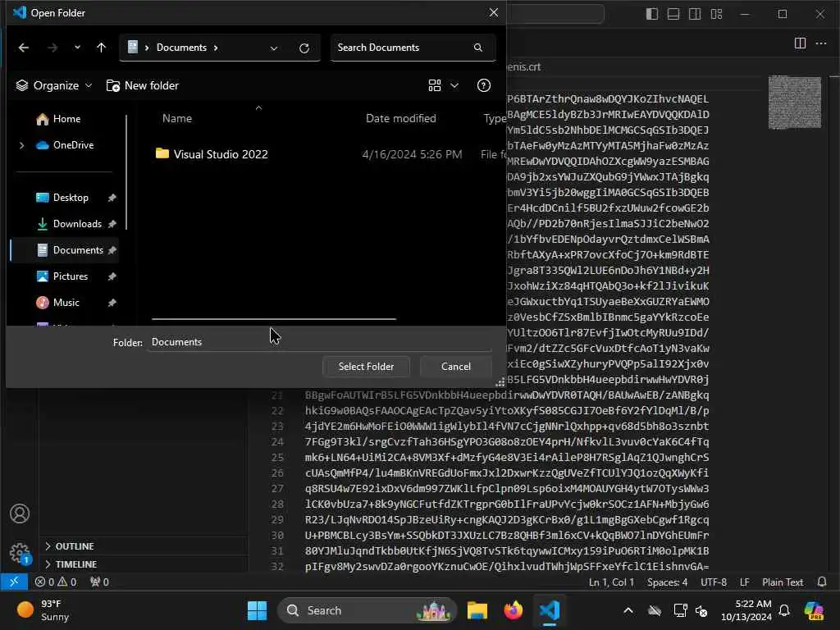This screenshot has width=840, height=630.
Task: Create a New folder
Action: pos(143,85)
